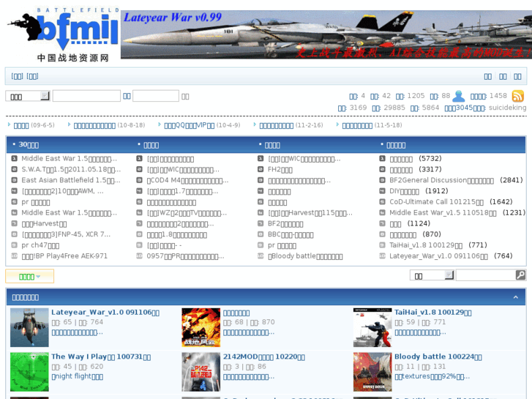This screenshot has width=532, height=399.
Task: Open BP Play4Free AEK-971 topic
Action: (x=64, y=256)
